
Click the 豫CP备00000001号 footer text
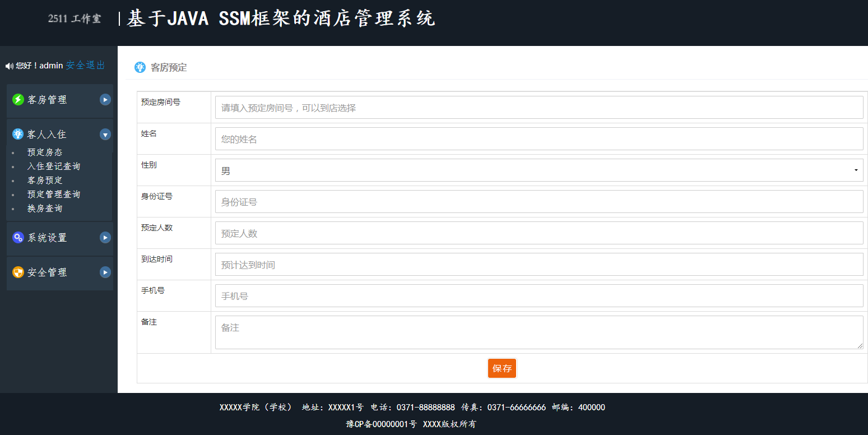click(382, 424)
